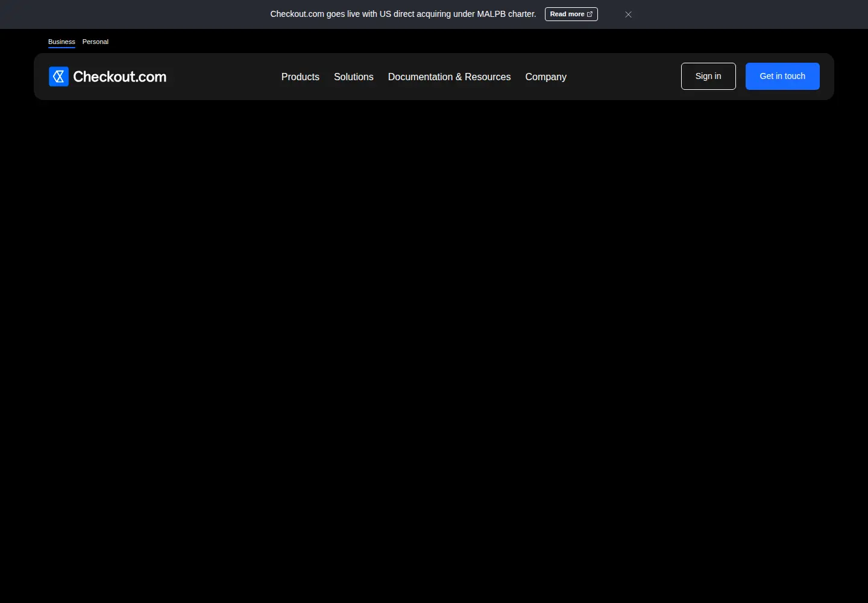Click the Checkout.com wordmark text
Viewport: 868px width, 603px height.
pos(119,77)
